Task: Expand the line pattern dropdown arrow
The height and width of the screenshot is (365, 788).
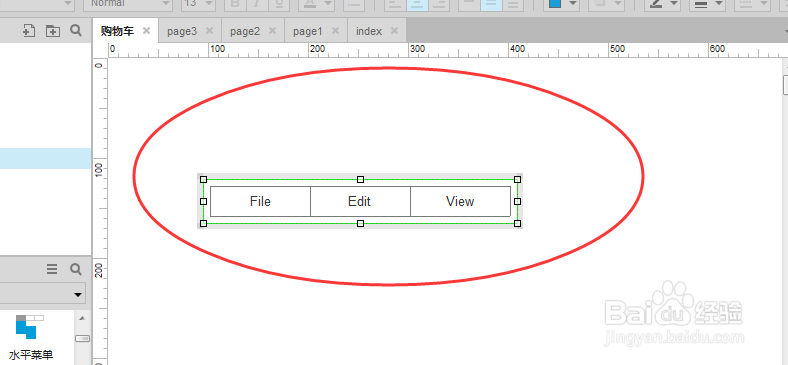Action: pyautogui.click(x=764, y=4)
